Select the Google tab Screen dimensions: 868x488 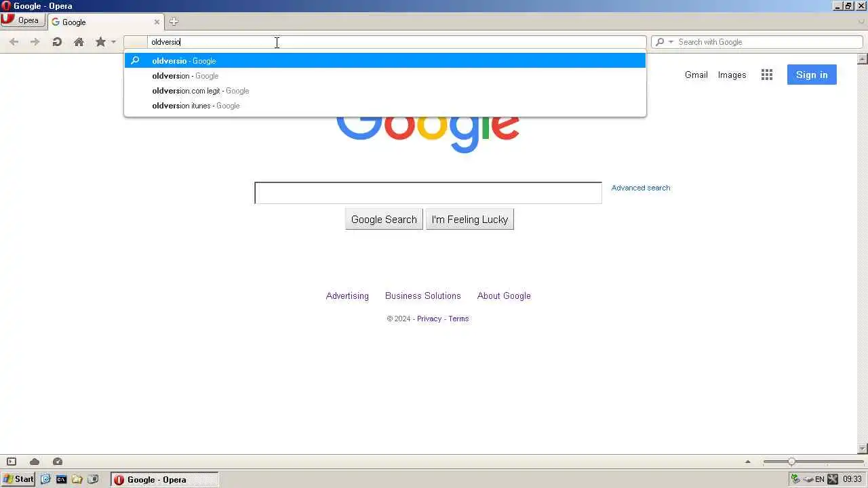[105, 22]
